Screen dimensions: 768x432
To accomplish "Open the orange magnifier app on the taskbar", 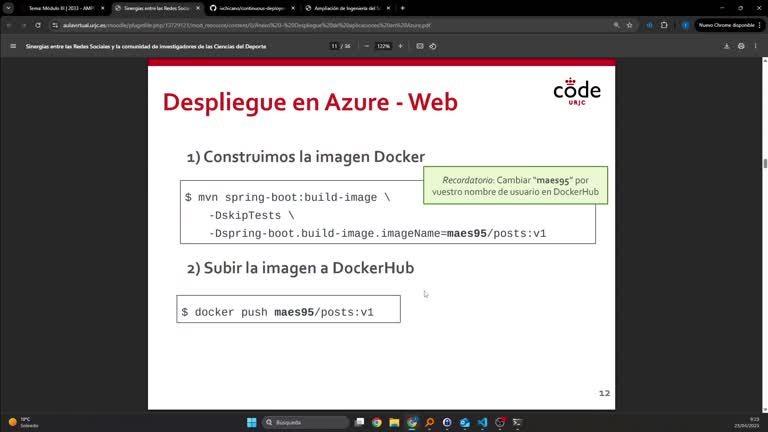I will (x=430, y=422).
